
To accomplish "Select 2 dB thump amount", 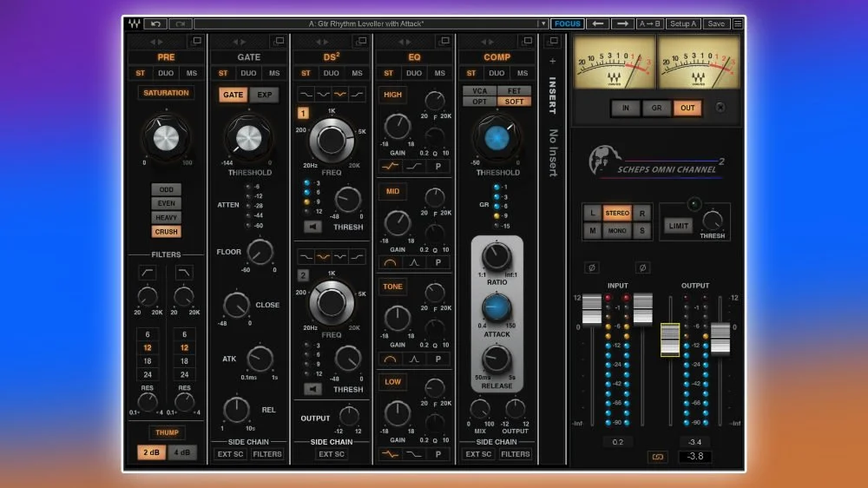I will pos(151,452).
